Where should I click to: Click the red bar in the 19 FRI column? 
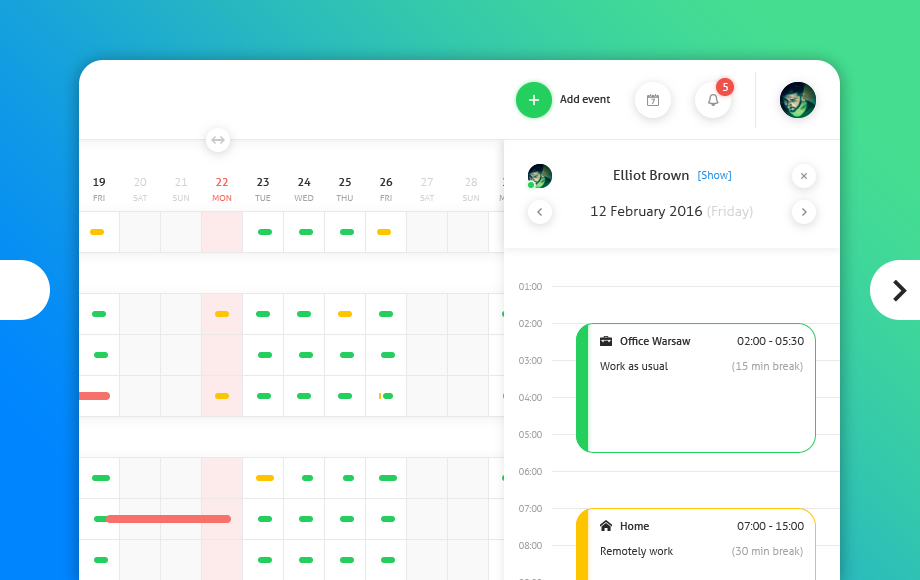click(94, 396)
